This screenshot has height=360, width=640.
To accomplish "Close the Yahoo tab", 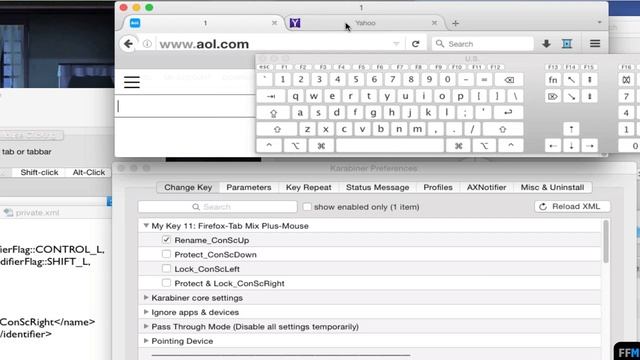I will [435, 23].
